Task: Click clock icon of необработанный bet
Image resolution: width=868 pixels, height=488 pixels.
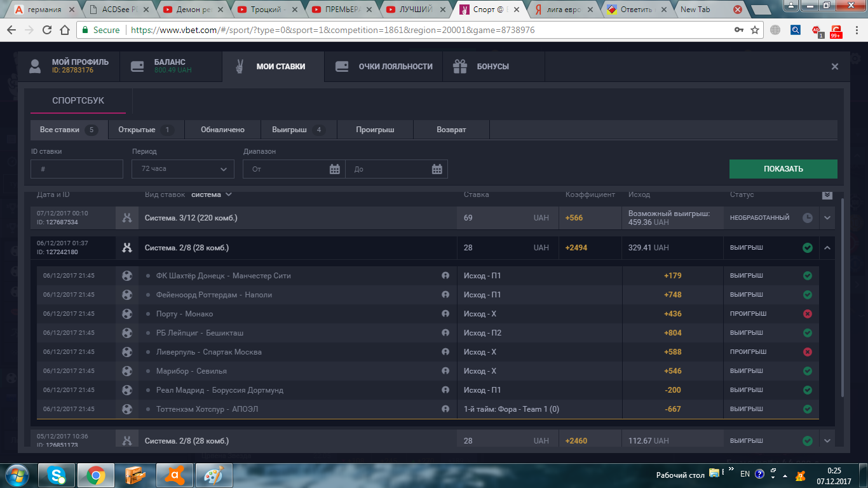Action: 807,218
